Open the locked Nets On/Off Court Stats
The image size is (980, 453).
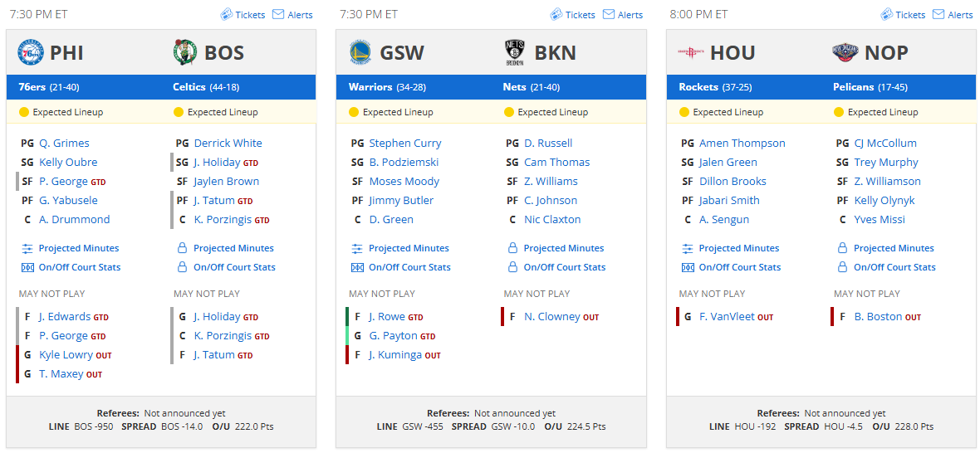[564, 267]
